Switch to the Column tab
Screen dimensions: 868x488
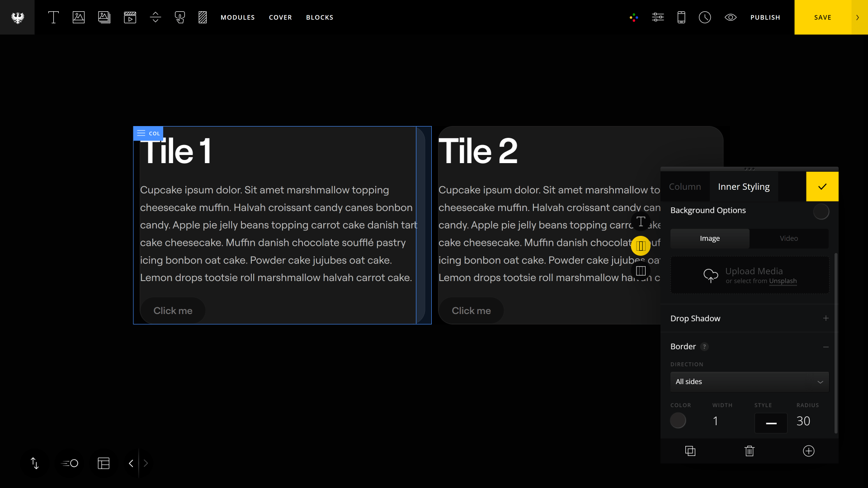click(x=685, y=187)
